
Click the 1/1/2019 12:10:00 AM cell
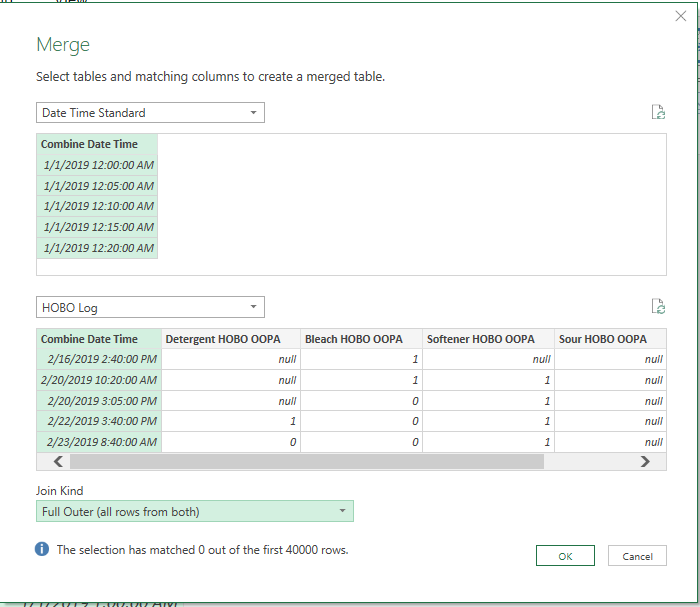click(98, 206)
